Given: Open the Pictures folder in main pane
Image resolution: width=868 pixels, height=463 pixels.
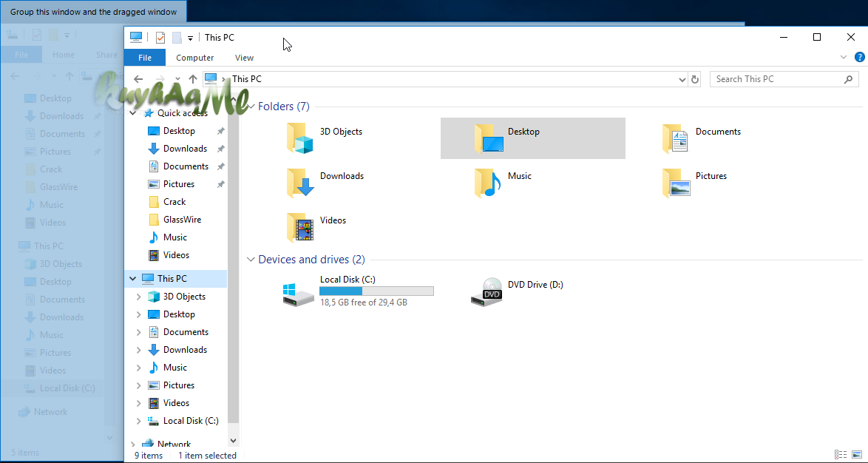Looking at the screenshot, I should pyautogui.click(x=675, y=182).
